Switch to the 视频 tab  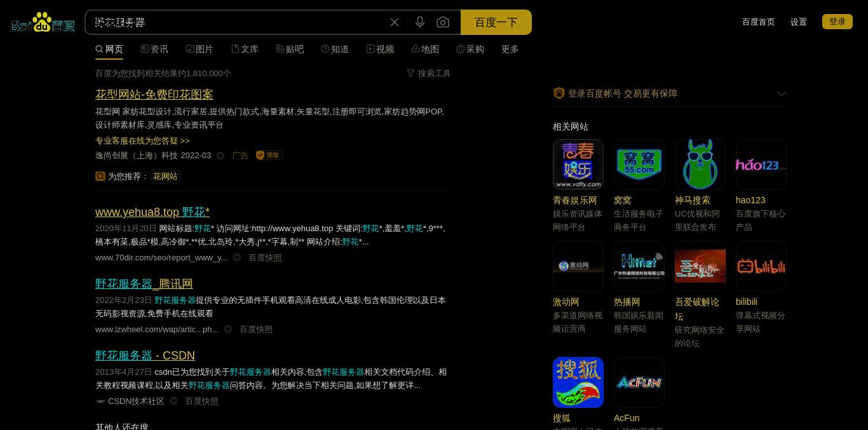click(x=380, y=49)
